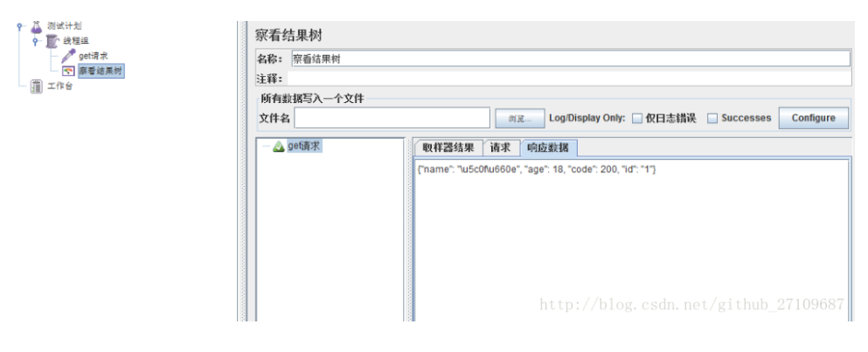
Task: Click the 察看结果树 listener icon in tree
Action: click(x=69, y=71)
